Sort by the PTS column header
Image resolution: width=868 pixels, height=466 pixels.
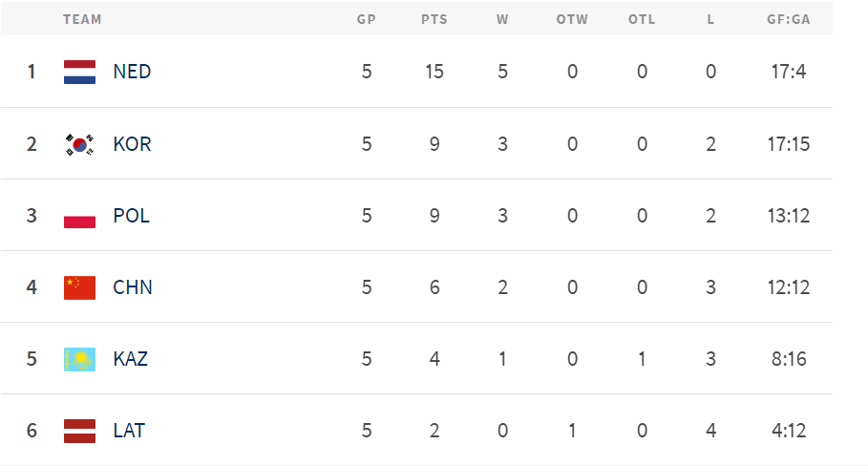click(x=434, y=19)
